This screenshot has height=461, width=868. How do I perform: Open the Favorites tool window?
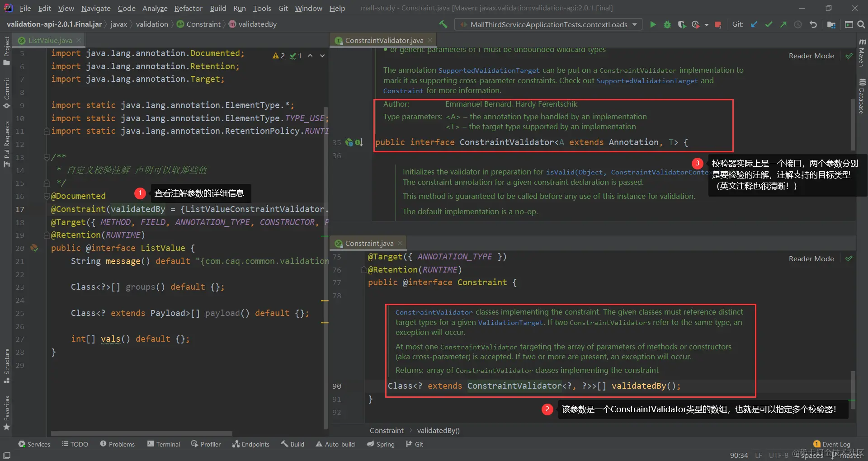click(6, 413)
